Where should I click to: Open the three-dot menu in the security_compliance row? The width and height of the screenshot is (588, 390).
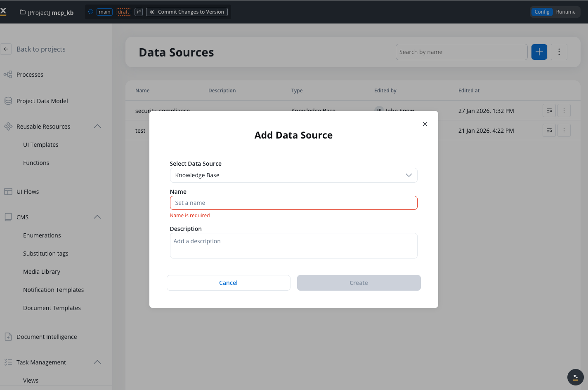564,110
